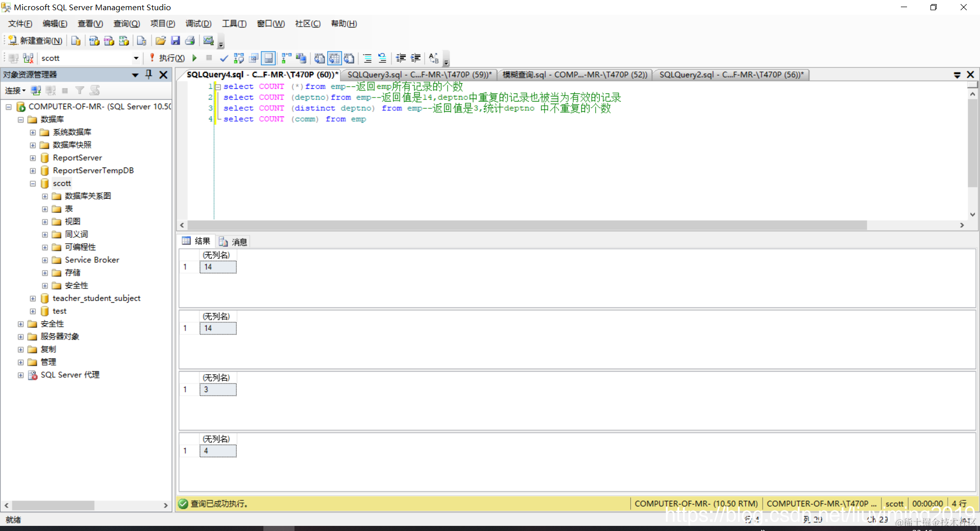980x531 pixels.
Task: Click the Connect Object Explorer icon
Action: (x=36, y=90)
